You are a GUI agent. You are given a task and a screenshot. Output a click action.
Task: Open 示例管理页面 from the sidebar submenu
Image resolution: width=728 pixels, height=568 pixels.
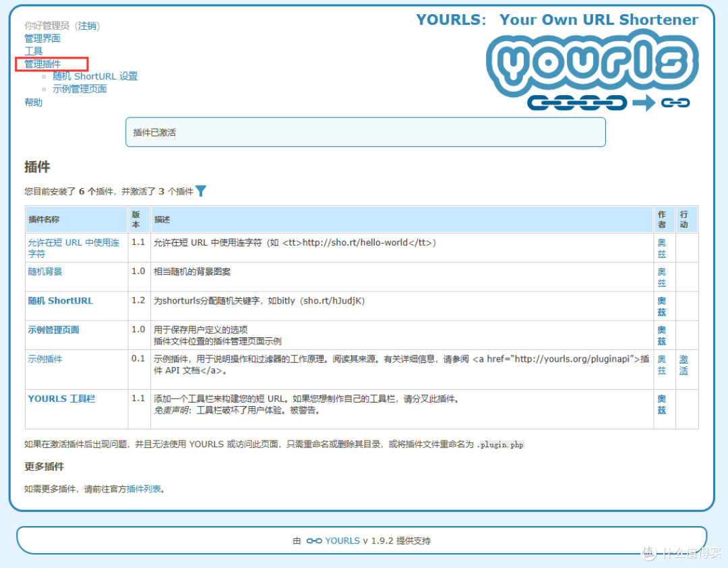tap(80, 88)
